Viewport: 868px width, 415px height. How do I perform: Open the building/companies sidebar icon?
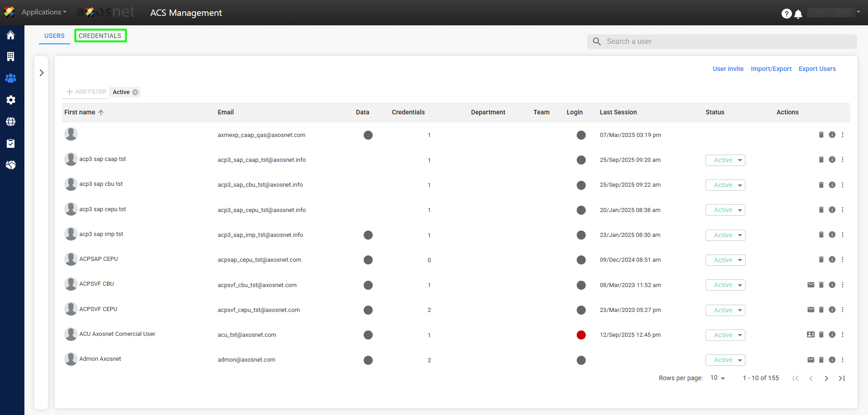(x=10, y=57)
